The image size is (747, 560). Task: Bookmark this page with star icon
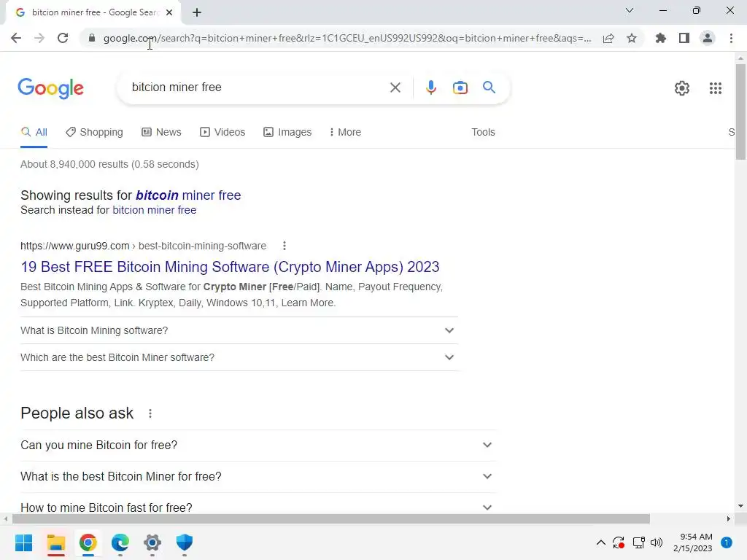click(631, 38)
